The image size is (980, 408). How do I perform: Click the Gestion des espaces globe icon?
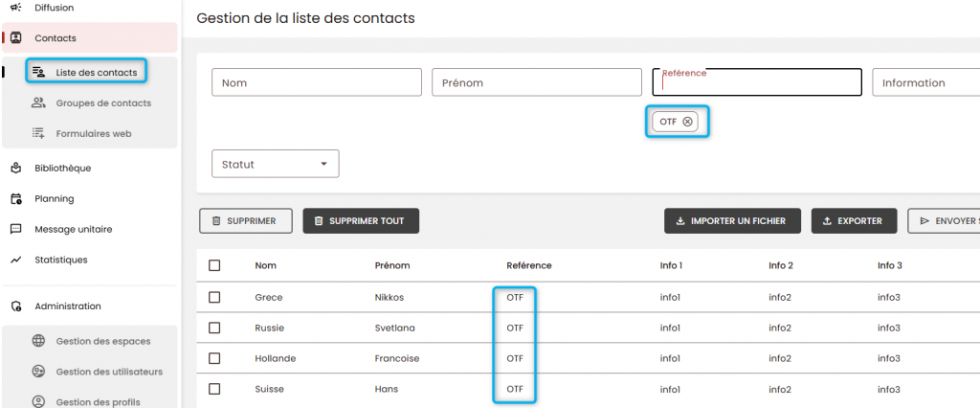38,341
